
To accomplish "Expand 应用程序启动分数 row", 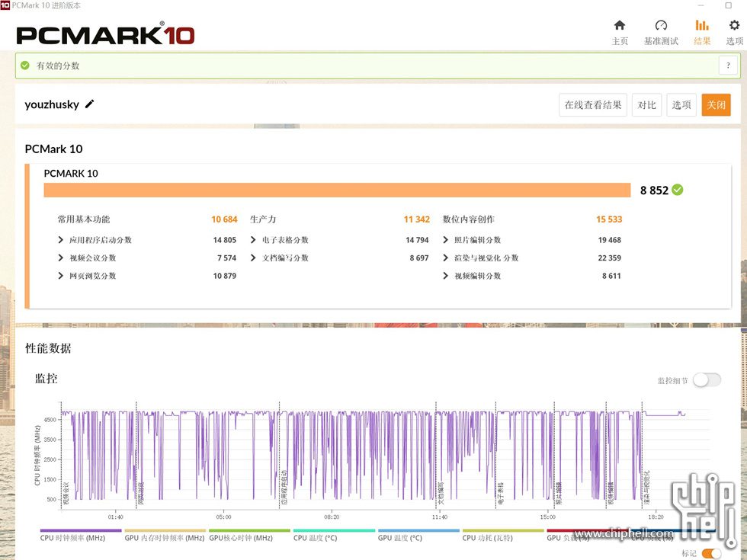I will [60, 239].
